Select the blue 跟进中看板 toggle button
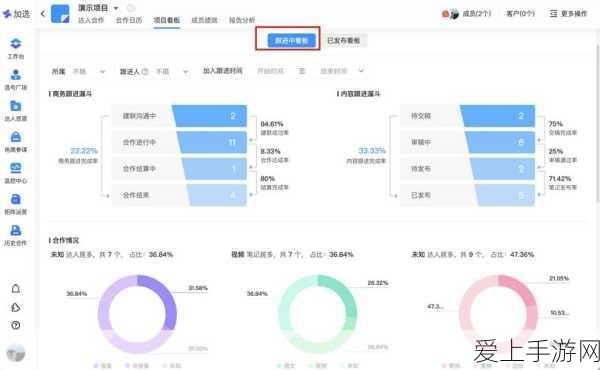The image size is (600, 370). (x=292, y=40)
